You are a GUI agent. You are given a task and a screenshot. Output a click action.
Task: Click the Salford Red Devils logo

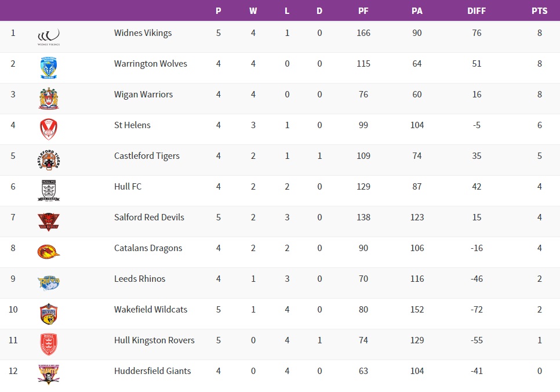49,221
